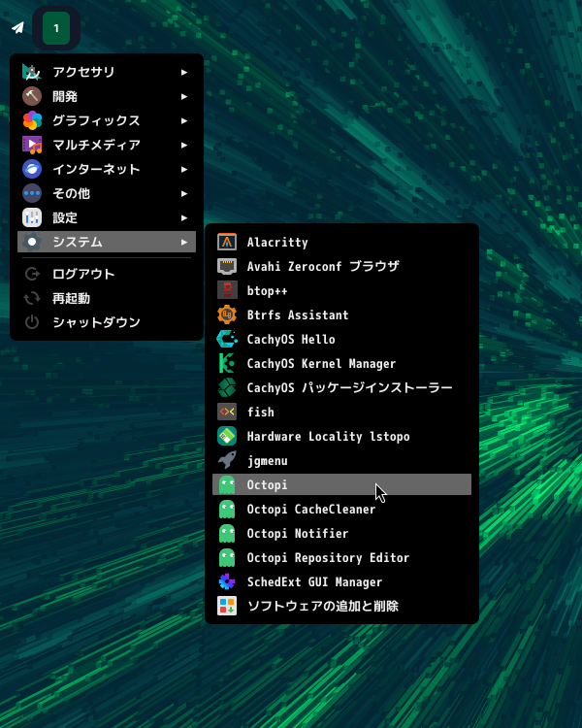Open the アクセサリ menu entry

(107, 72)
